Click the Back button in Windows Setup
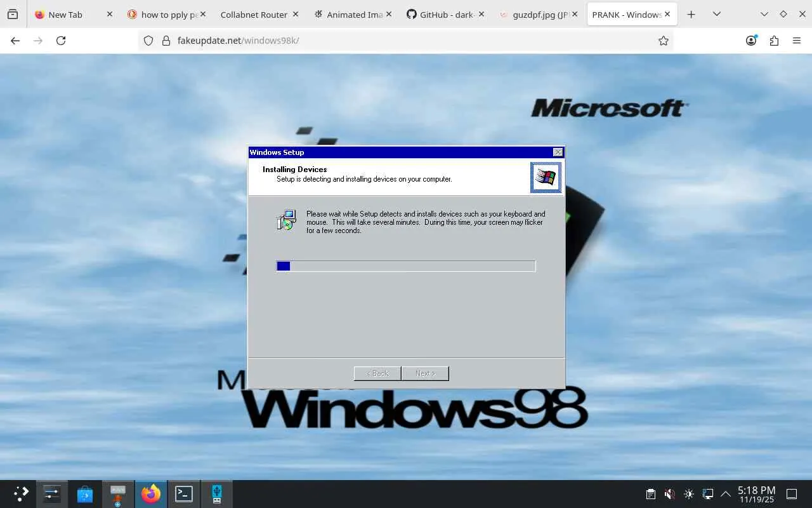 pyautogui.click(x=377, y=373)
